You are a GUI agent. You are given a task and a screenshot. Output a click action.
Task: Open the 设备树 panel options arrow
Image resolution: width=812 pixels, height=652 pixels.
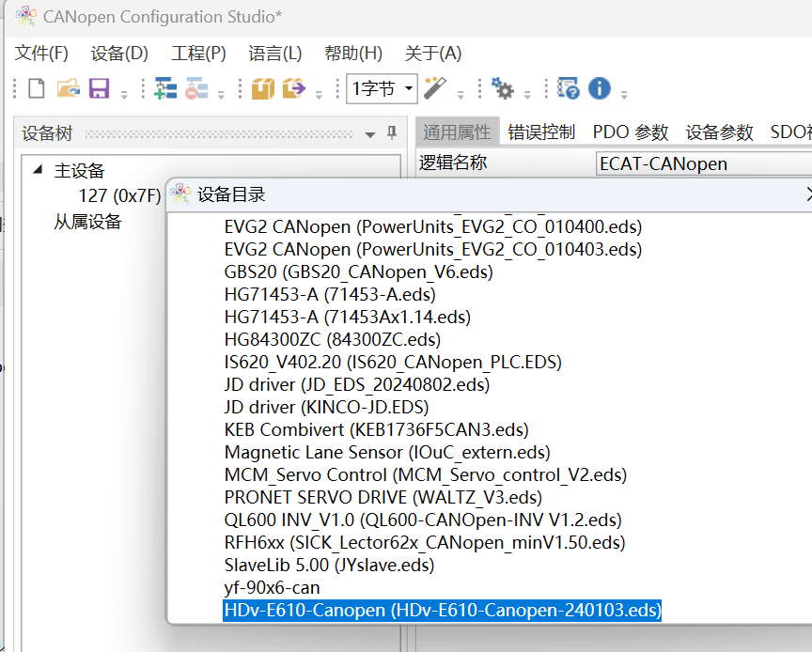click(x=369, y=134)
